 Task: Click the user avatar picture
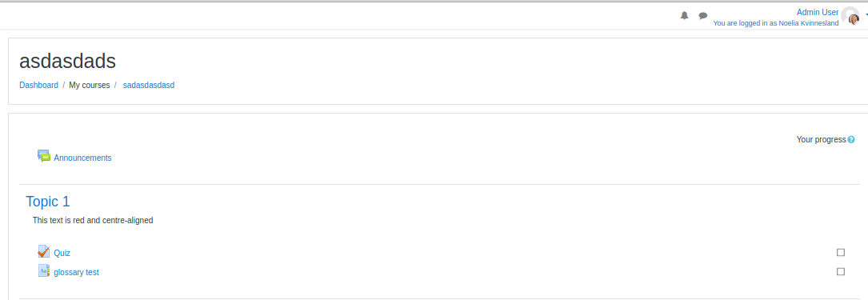[x=850, y=16]
